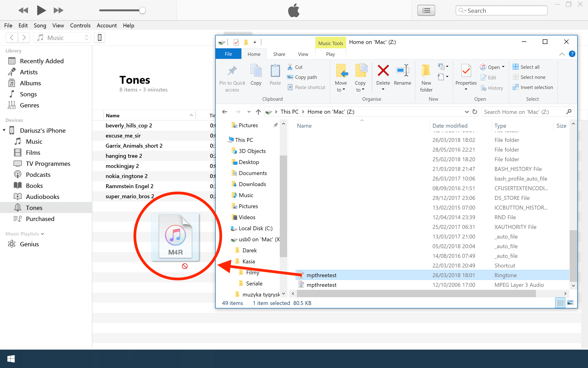Click Explorer up one level arrow

coord(258,112)
